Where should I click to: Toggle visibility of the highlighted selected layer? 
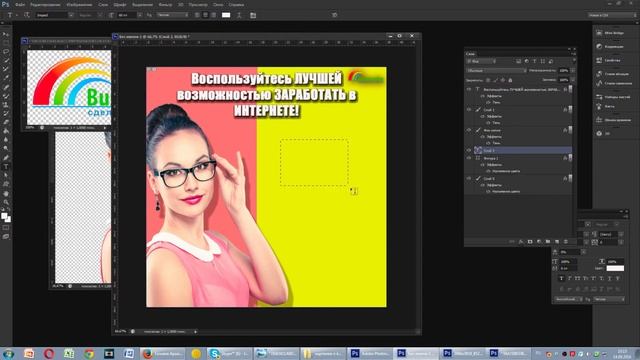469,150
